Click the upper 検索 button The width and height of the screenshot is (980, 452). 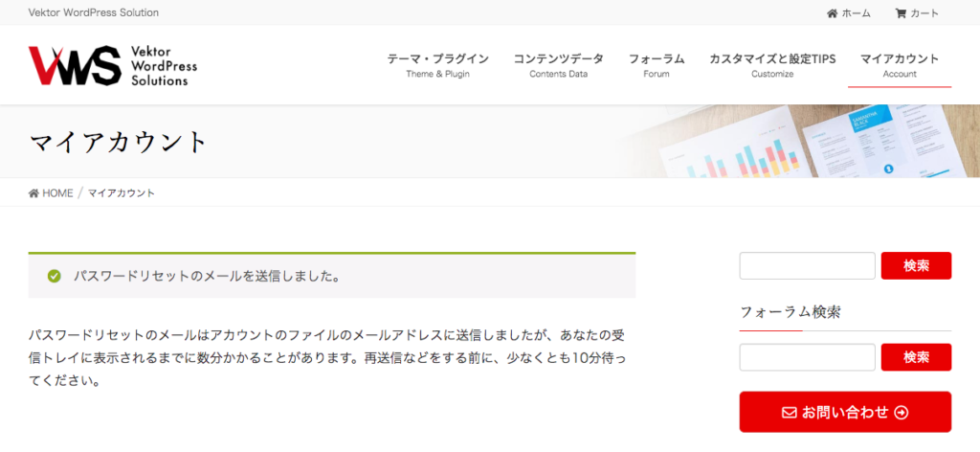click(916, 265)
